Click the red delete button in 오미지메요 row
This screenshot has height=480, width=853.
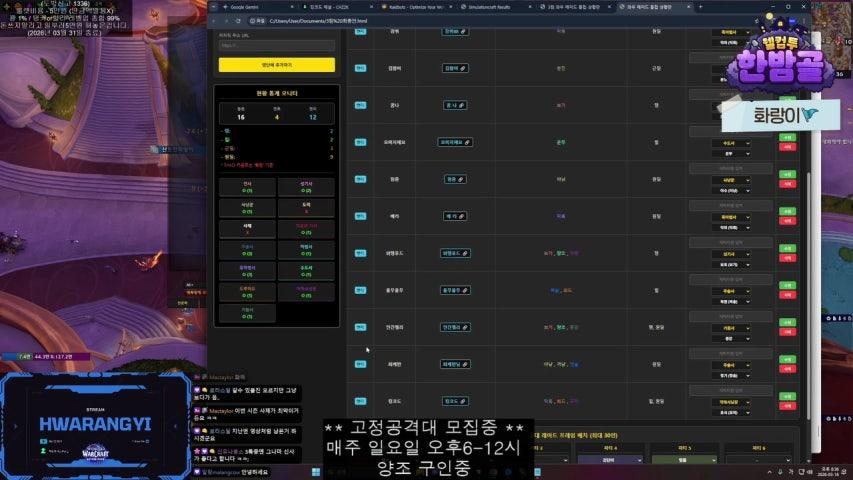787,147
